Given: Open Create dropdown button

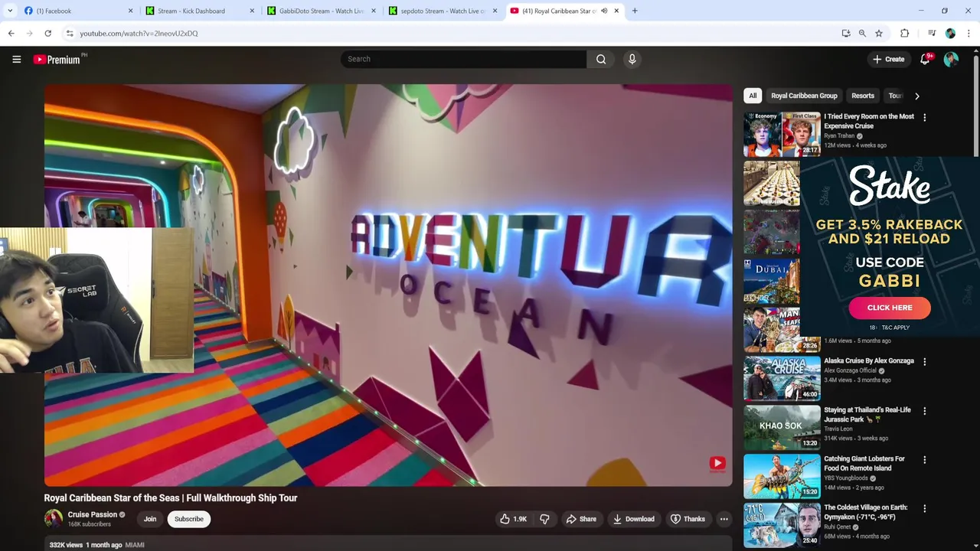Looking at the screenshot, I should (889, 59).
